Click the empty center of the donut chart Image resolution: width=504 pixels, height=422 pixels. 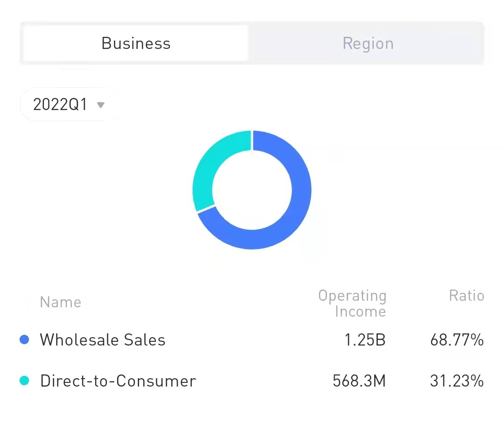(x=252, y=190)
